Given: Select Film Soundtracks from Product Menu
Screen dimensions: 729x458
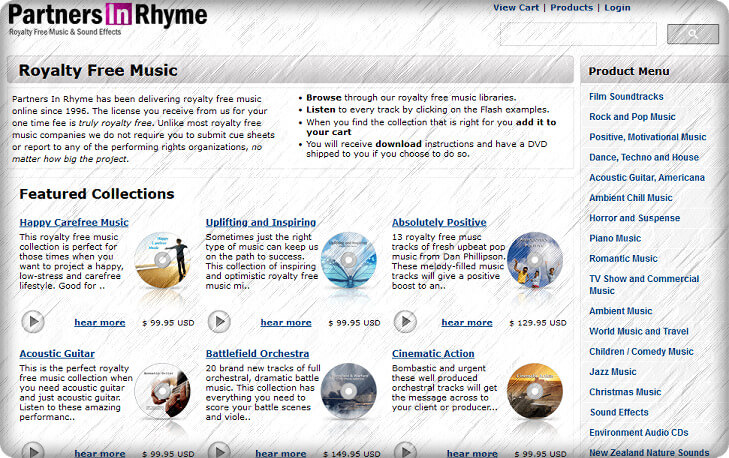Looking at the screenshot, I should click(626, 97).
